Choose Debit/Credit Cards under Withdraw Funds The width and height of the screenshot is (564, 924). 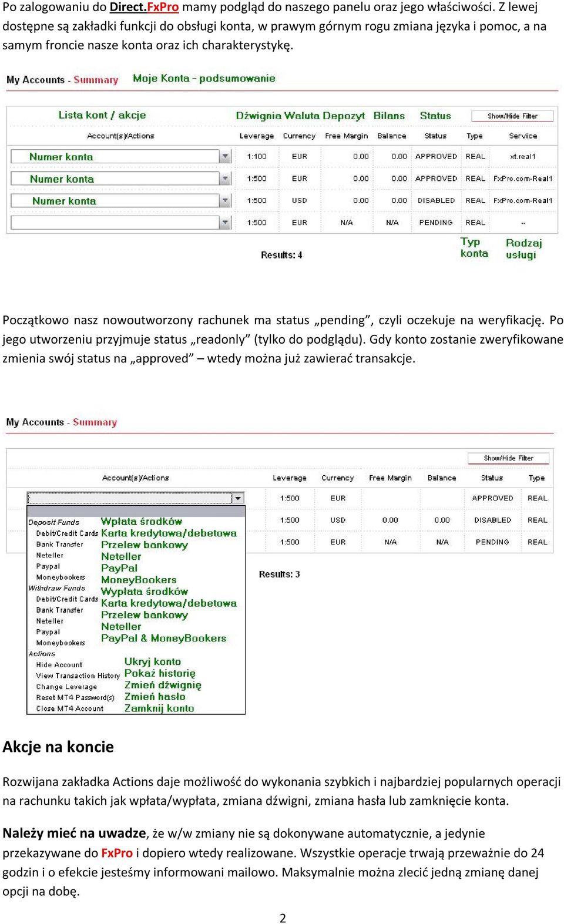pos(67,599)
